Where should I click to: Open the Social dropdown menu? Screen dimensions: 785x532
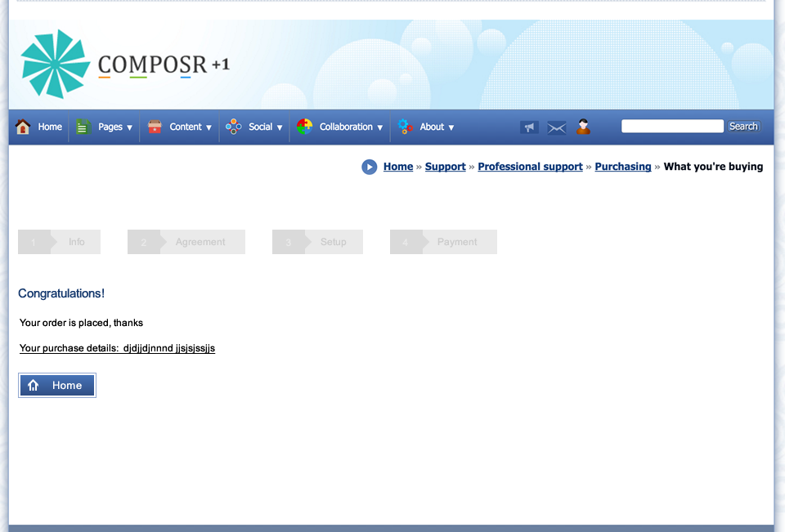click(x=265, y=127)
